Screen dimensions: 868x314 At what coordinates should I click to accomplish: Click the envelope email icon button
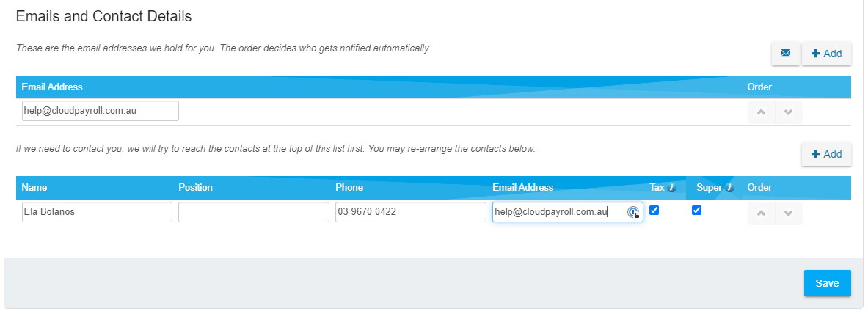(786, 54)
